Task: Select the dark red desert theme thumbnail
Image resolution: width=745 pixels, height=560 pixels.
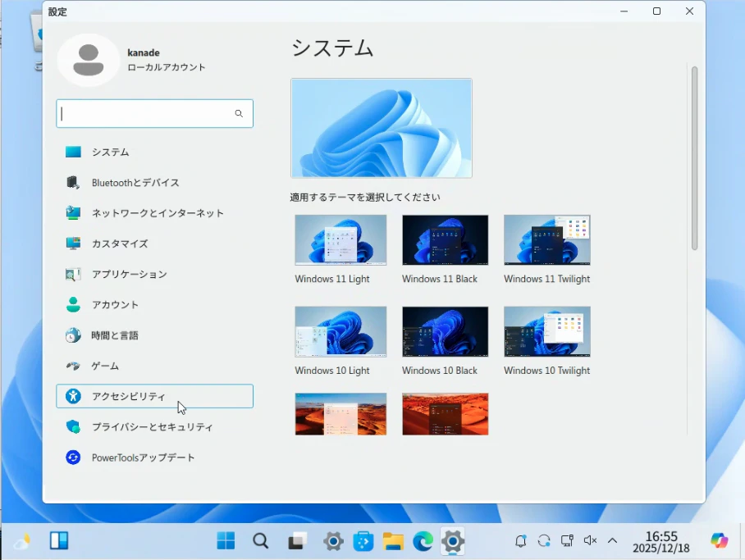Action: (446, 414)
